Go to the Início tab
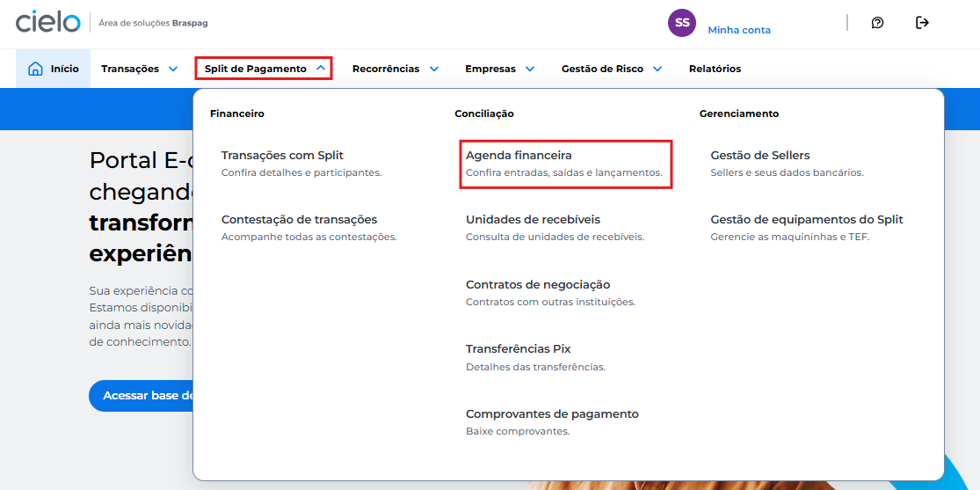This screenshot has width=980, height=490. click(x=53, y=69)
